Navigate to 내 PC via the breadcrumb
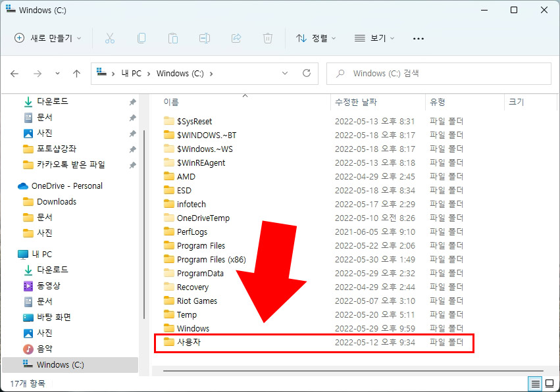 (x=132, y=74)
